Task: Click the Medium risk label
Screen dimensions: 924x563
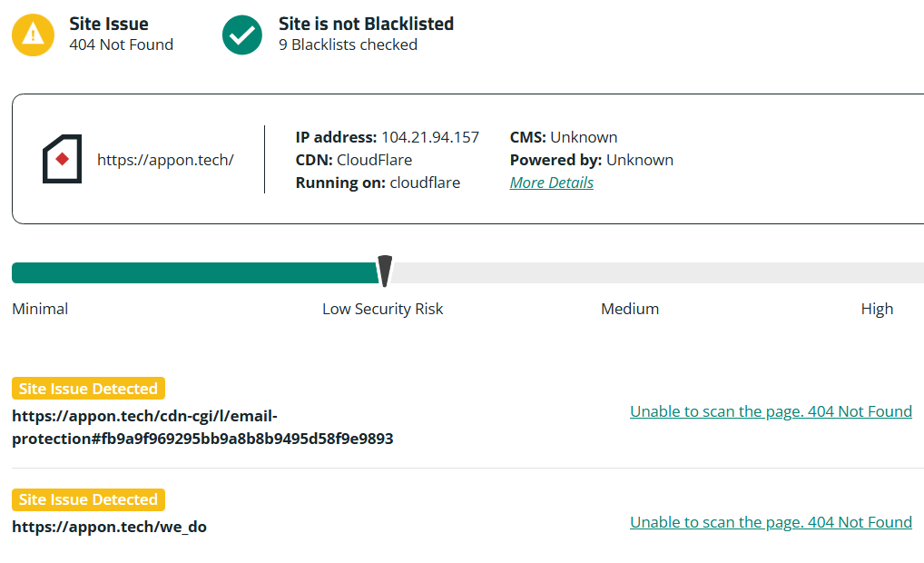Action: click(629, 309)
